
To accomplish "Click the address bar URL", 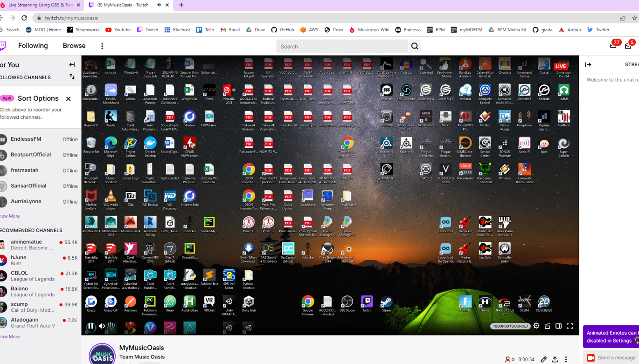I will point(71,18).
